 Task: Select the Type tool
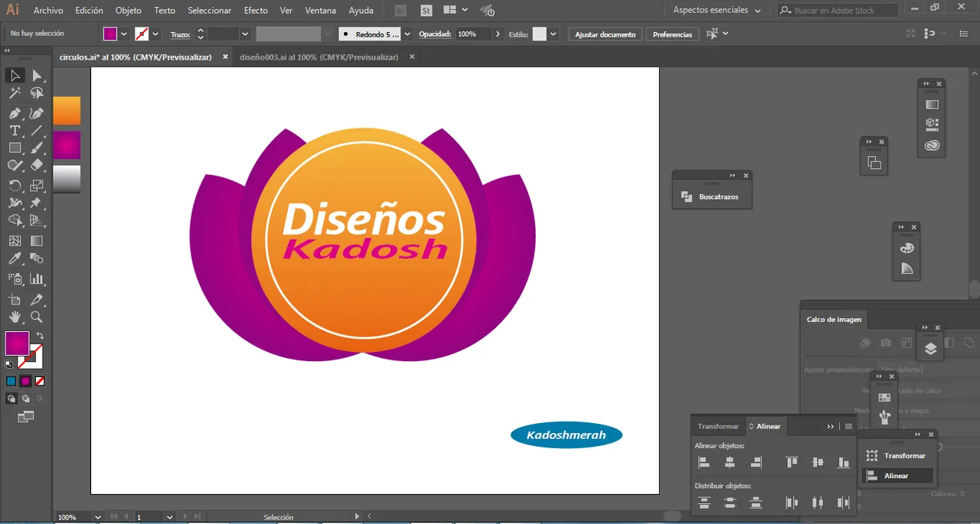tap(15, 131)
